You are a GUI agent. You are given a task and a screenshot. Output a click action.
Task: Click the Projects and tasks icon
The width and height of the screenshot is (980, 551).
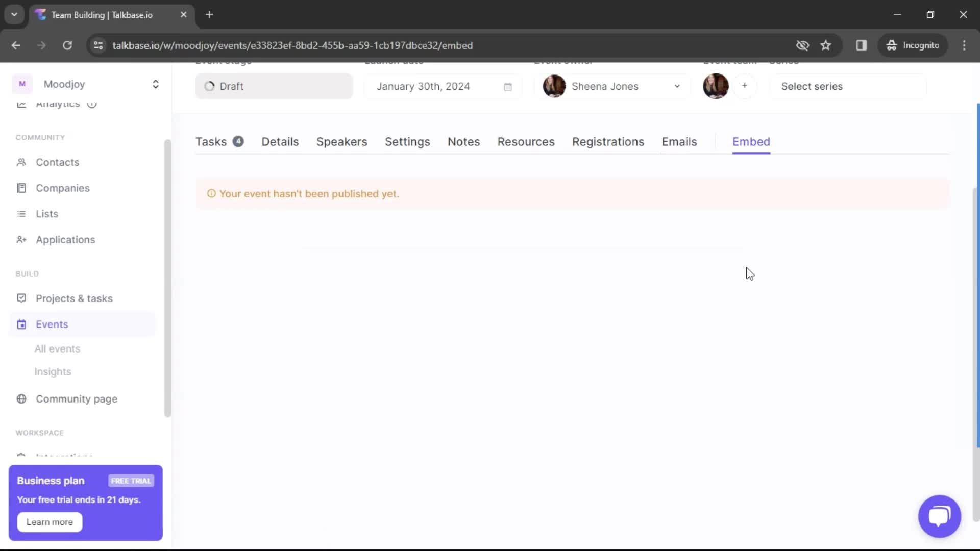click(x=21, y=298)
